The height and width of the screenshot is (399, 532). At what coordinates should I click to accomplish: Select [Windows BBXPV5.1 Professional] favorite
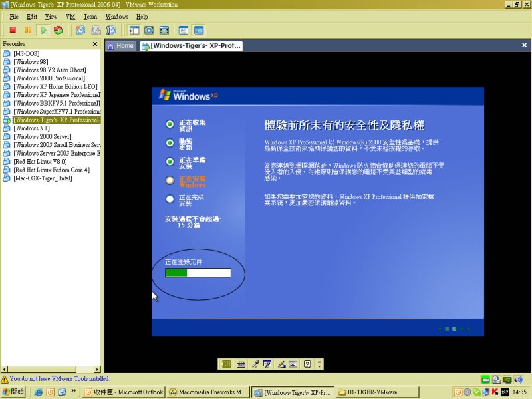tap(57, 103)
